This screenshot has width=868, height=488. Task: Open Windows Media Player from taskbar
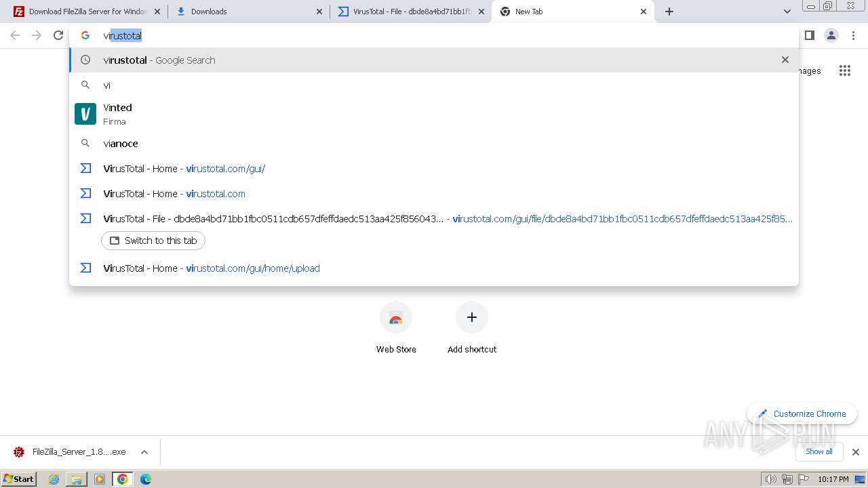click(x=100, y=479)
